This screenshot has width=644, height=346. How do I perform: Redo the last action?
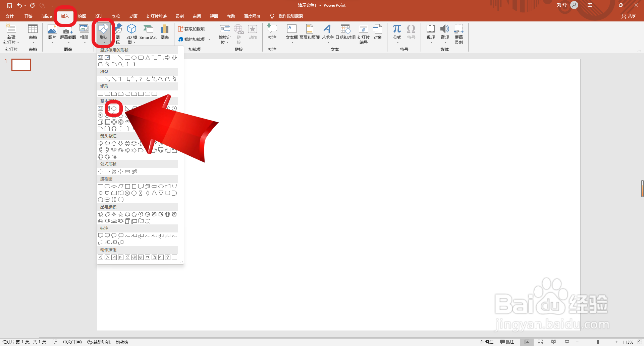(x=32, y=5)
